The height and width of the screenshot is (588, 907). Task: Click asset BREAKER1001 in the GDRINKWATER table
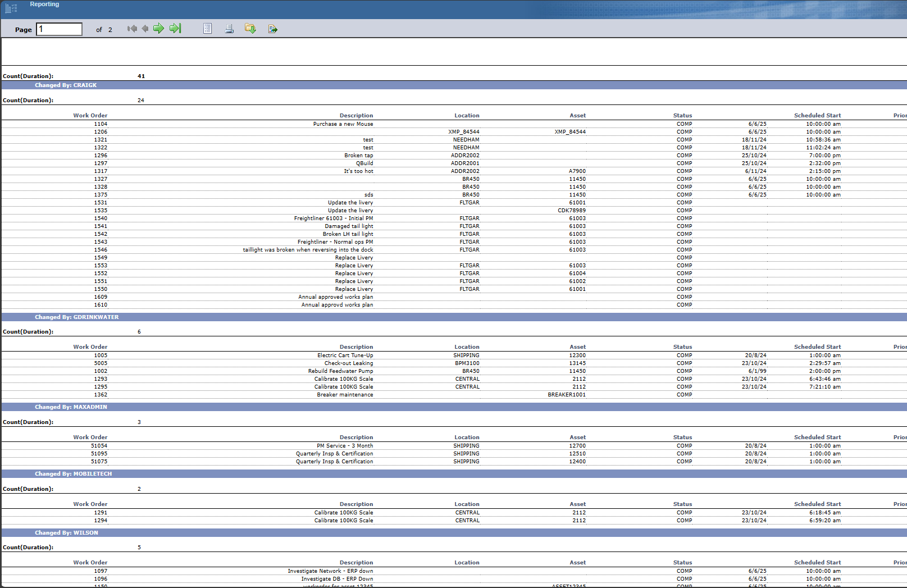(566, 395)
